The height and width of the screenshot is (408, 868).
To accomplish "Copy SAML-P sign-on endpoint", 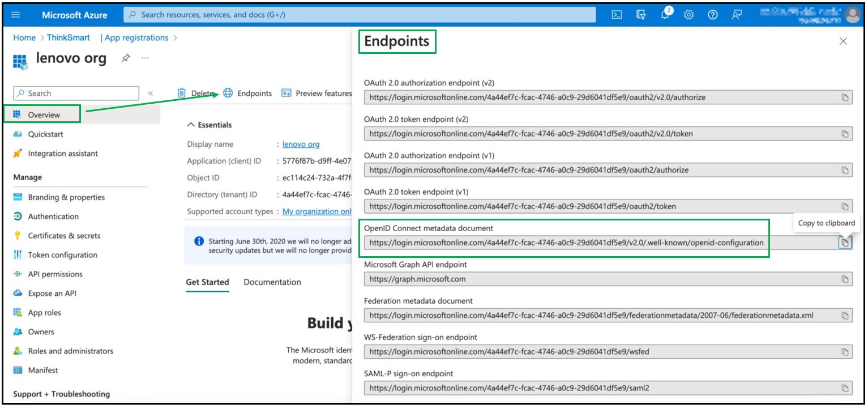I will [844, 388].
